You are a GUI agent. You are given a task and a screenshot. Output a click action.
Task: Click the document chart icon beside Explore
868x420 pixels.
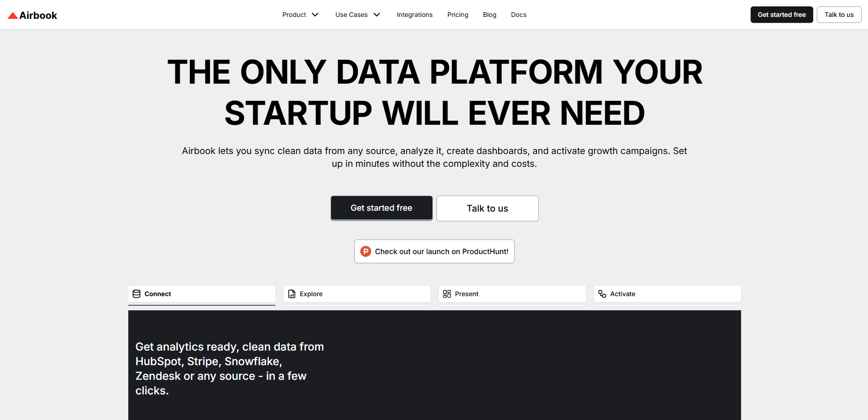(292, 294)
